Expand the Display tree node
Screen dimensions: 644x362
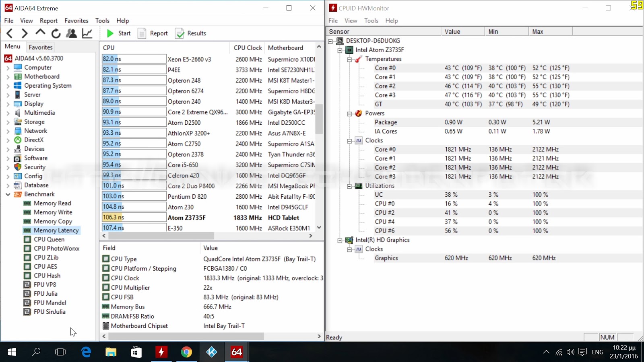[8, 104]
